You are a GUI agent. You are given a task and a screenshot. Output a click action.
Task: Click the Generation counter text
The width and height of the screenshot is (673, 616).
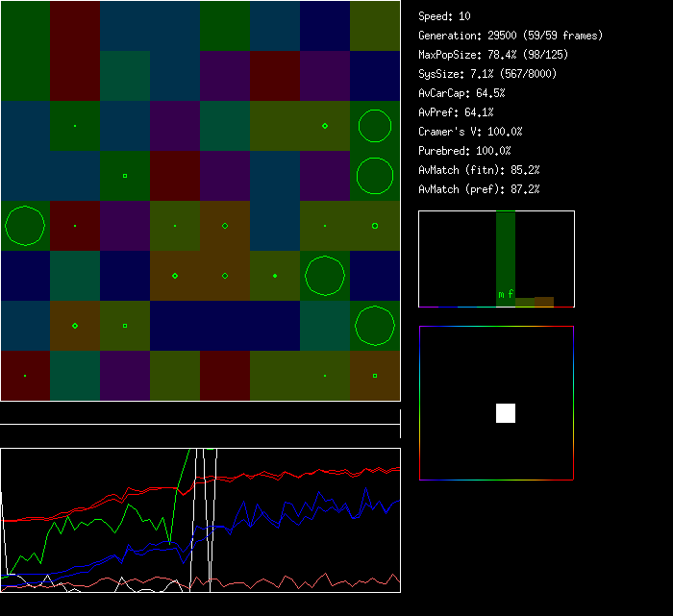tap(511, 36)
